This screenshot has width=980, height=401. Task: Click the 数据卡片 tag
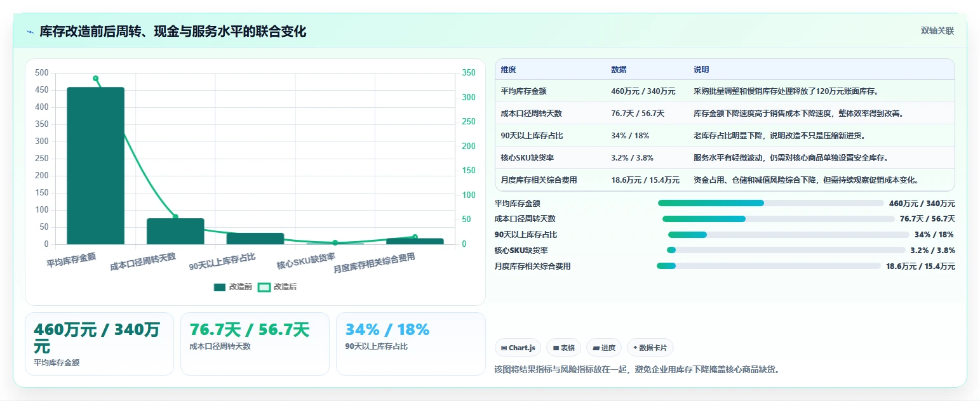click(650, 348)
